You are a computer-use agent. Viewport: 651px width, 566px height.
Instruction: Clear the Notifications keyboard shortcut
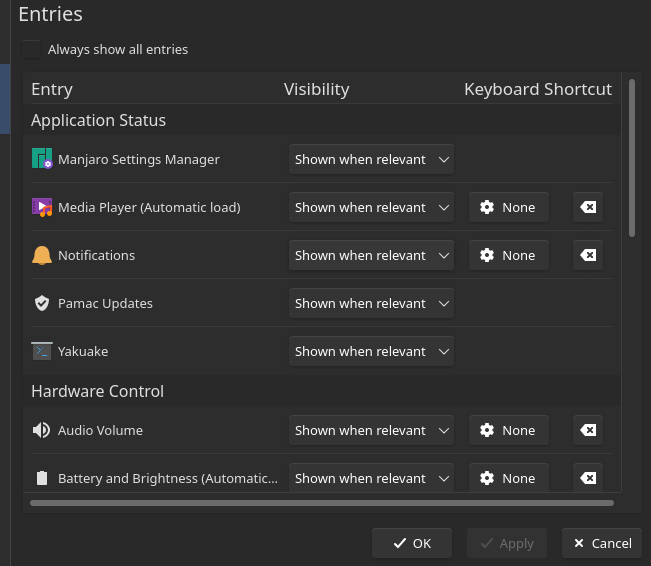coord(588,255)
